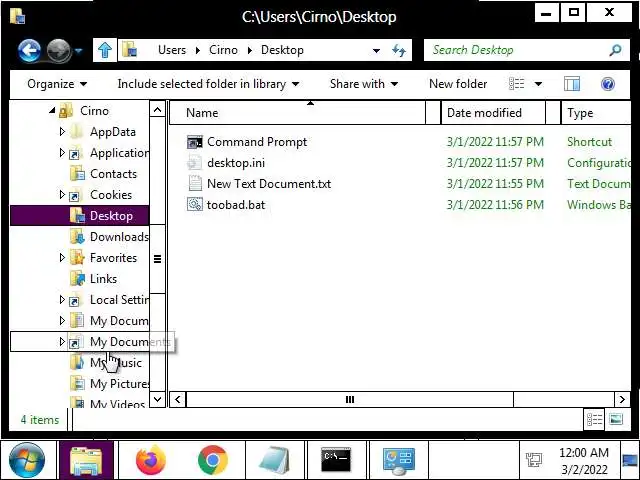The image size is (640, 480).
Task: Create a New folder
Action: pyautogui.click(x=458, y=84)
